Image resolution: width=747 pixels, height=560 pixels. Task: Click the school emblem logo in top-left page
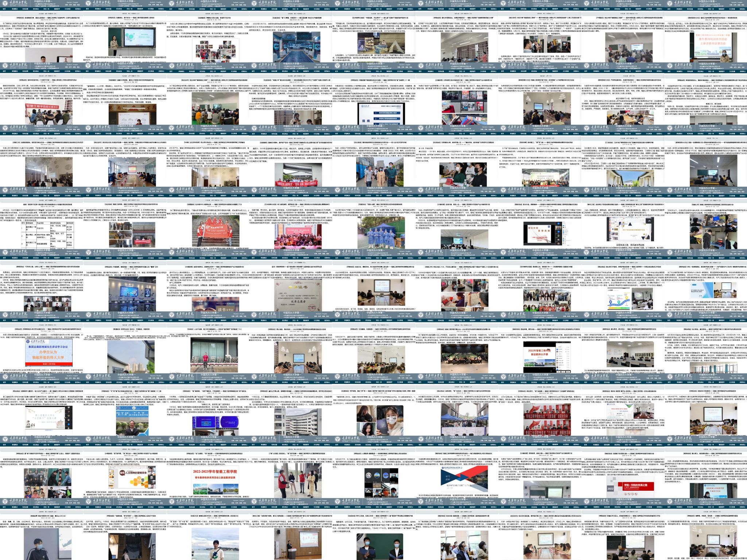click(6, 3)
